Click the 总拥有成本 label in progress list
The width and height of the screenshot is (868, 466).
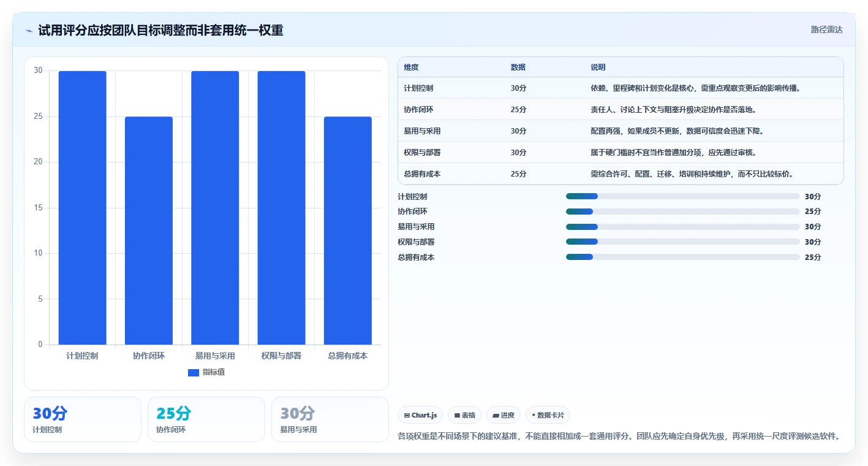416,258
